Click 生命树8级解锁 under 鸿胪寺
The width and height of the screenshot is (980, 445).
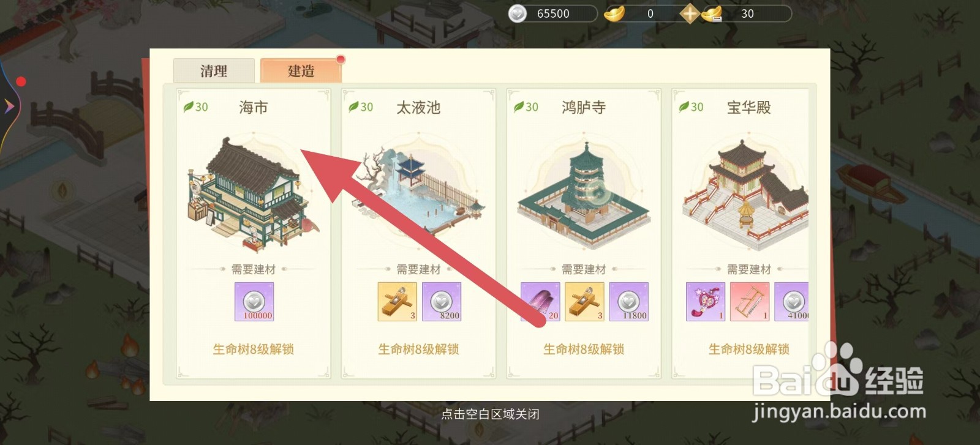click(x=584, y=349)
